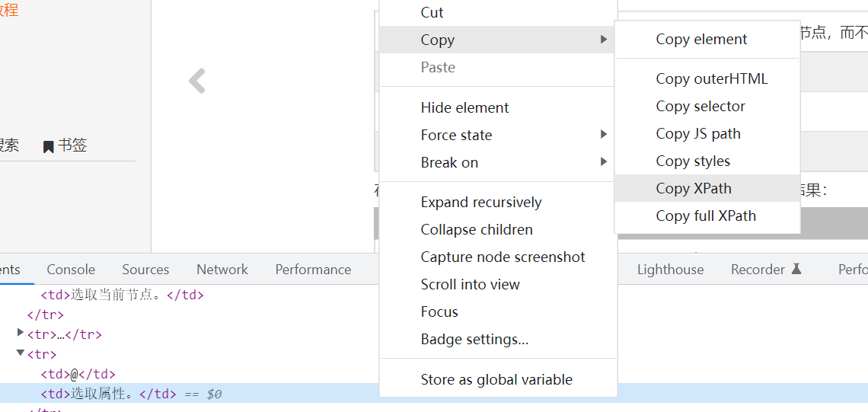Open the Network tab
This screenshot has height=412, width=868.
point(222,270)
